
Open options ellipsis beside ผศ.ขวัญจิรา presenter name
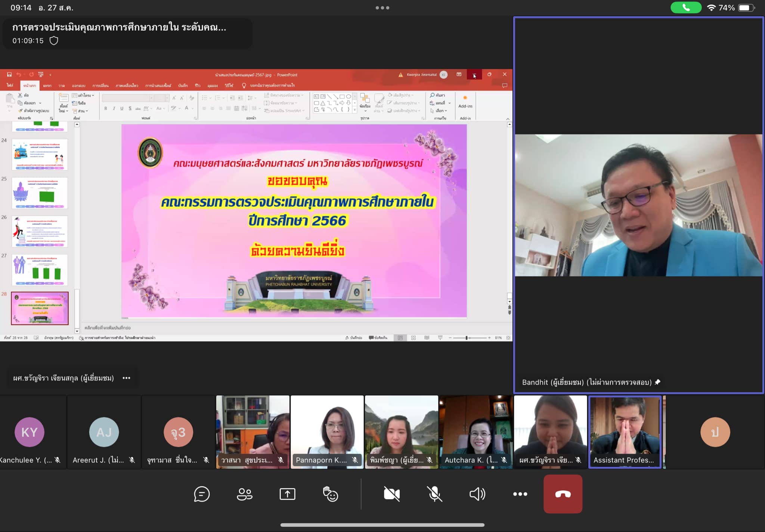[x=127, y=378]
